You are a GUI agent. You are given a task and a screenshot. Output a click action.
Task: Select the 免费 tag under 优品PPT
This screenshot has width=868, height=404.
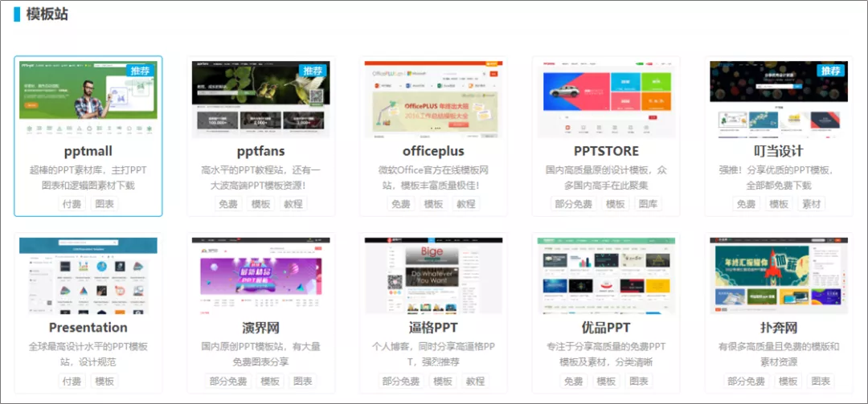574,382
